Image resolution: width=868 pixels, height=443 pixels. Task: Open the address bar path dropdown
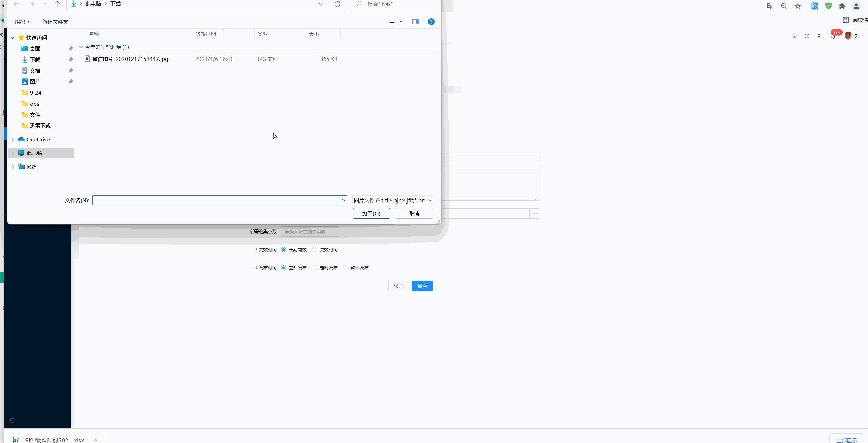pos(321,4)
